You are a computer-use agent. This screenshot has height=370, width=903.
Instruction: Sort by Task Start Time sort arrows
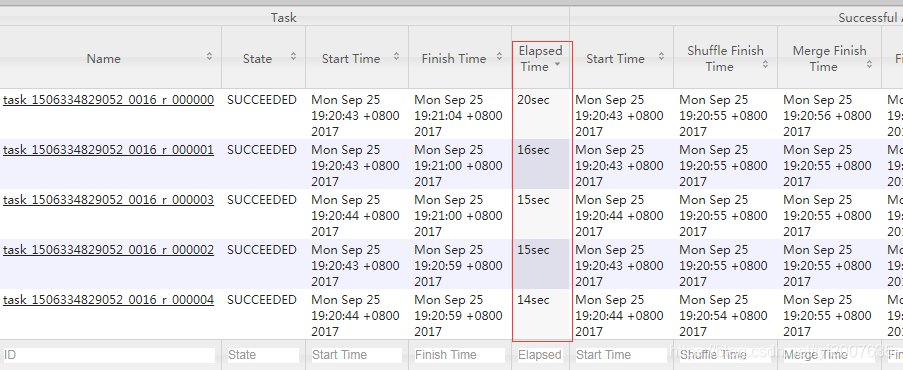point(396,56)
